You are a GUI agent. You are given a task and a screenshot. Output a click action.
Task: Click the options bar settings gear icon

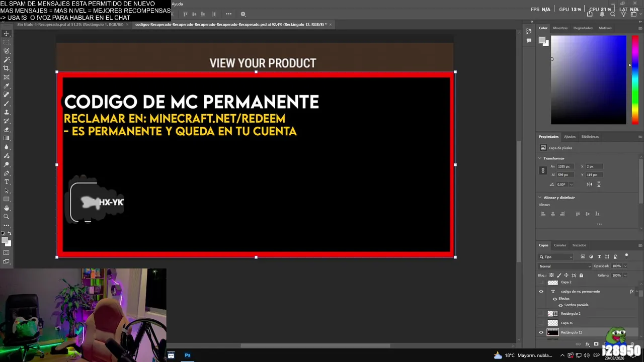[243, 14]
